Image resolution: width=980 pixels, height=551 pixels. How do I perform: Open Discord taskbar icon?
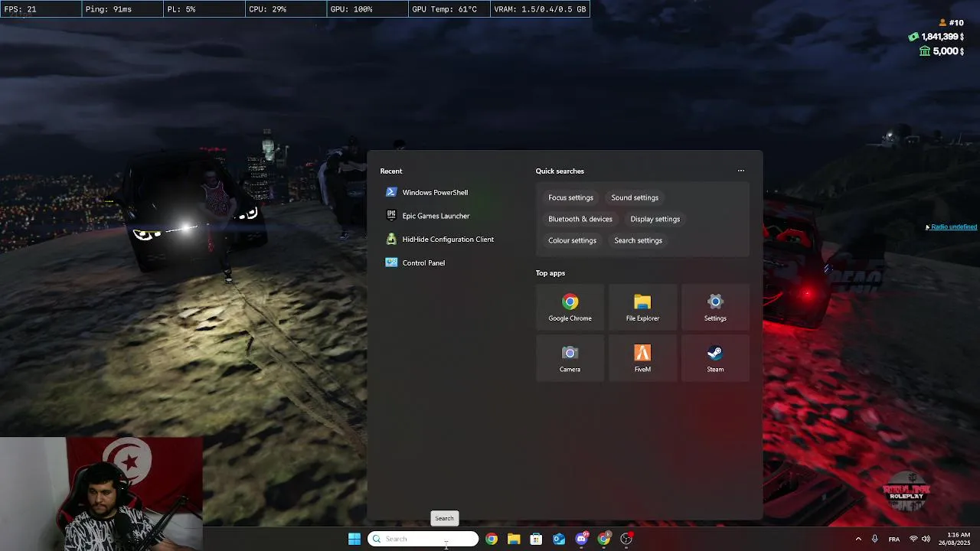pos(581,539)
